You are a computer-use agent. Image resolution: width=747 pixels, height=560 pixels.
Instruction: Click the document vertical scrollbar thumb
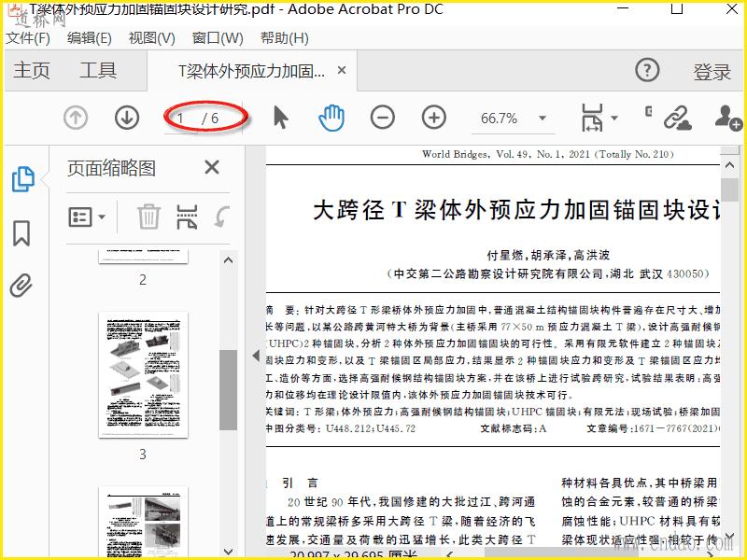click(x=729, y=190)
